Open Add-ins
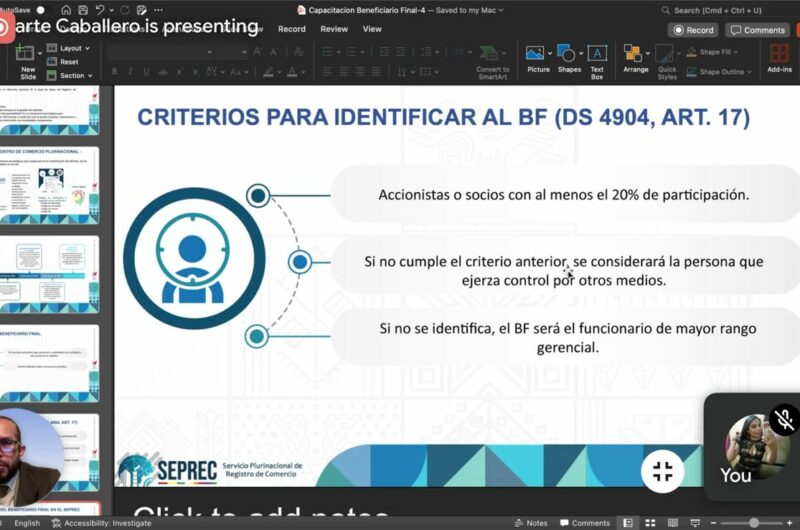This screenshot has width=800, height=530. click(x=779, y=58)
